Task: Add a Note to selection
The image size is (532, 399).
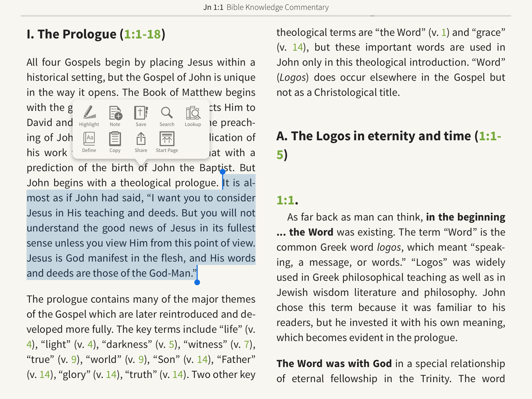Action: [115, 116]
